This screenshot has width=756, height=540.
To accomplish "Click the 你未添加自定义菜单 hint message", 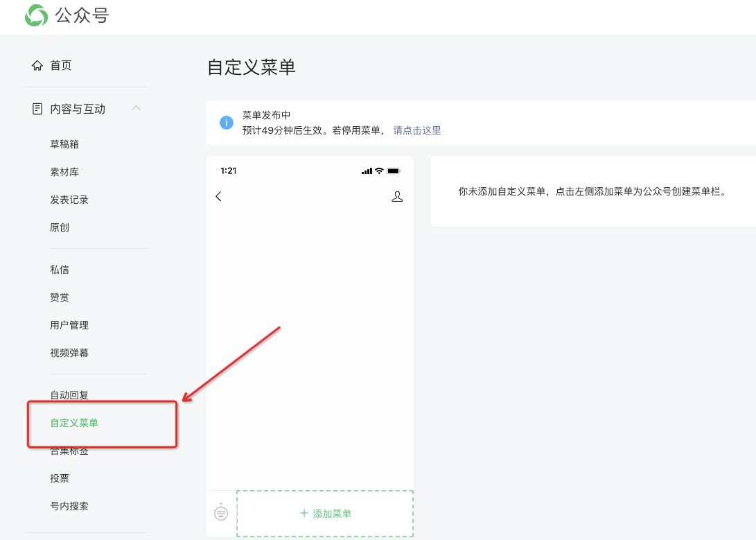I will pos(592,191).
